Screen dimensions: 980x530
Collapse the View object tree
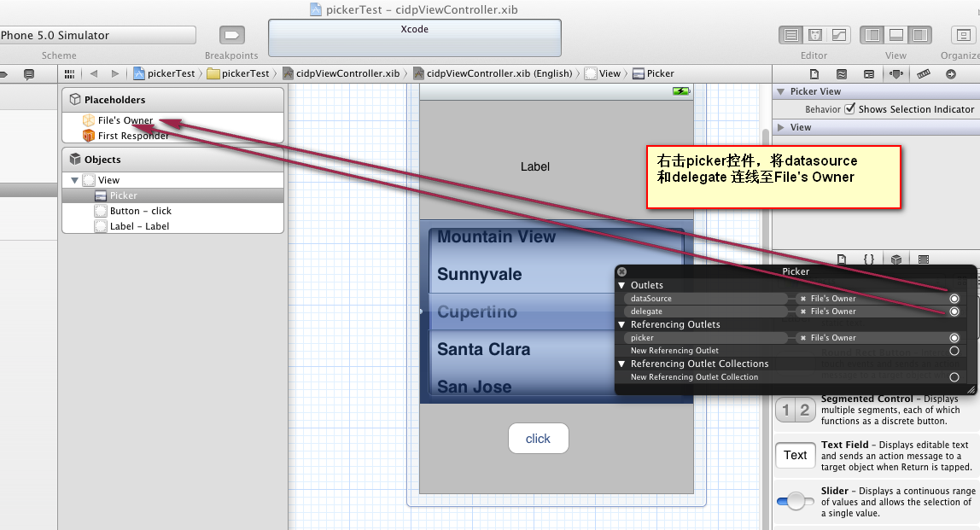[74, 180]
